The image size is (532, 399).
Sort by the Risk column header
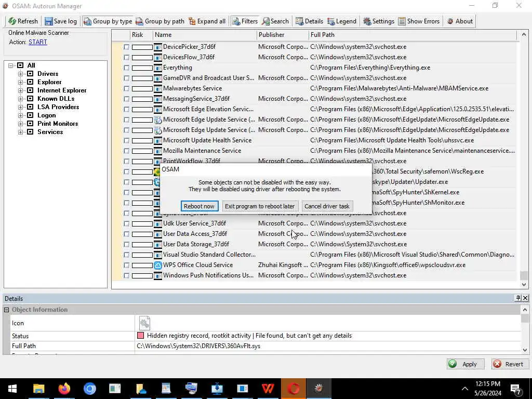pyautogui.click(x=141, y=35)
